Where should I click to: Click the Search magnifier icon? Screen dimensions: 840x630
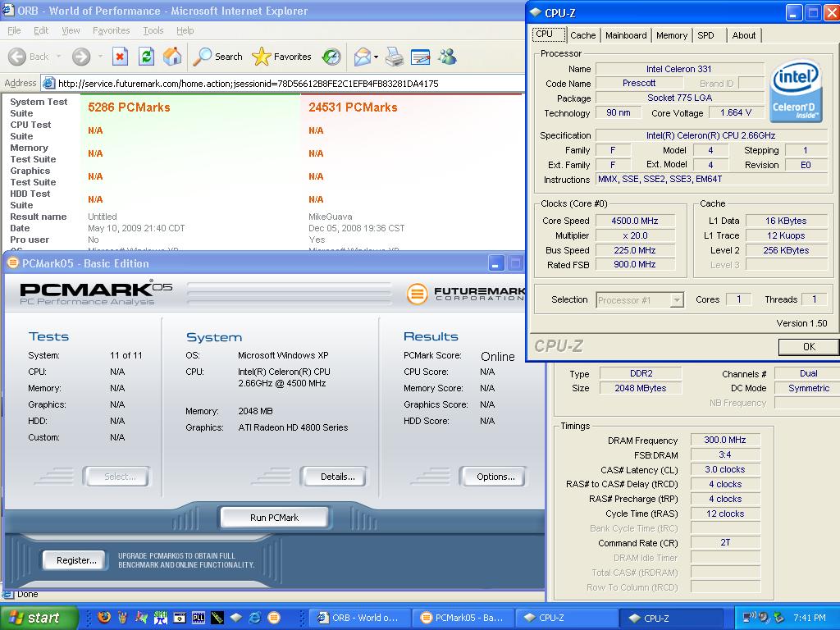(x=203, y=57)
